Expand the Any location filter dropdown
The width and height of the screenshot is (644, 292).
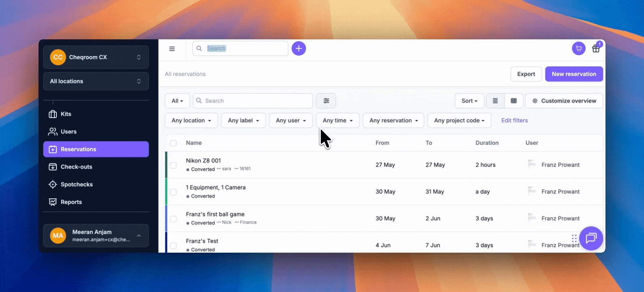(x=191, y=120)
